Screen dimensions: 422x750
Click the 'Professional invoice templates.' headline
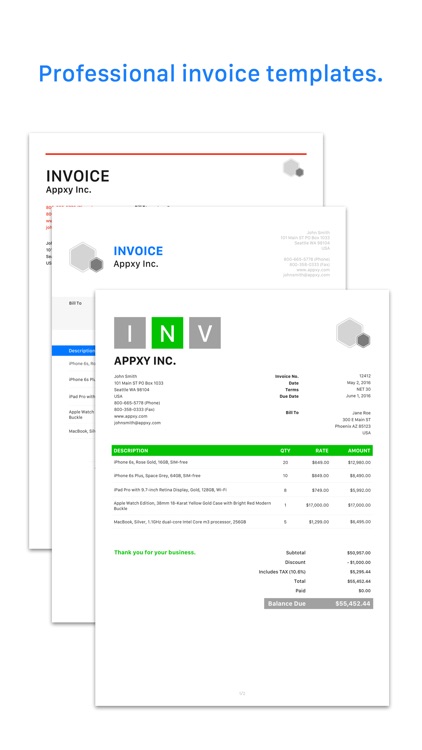pos(211,73)
